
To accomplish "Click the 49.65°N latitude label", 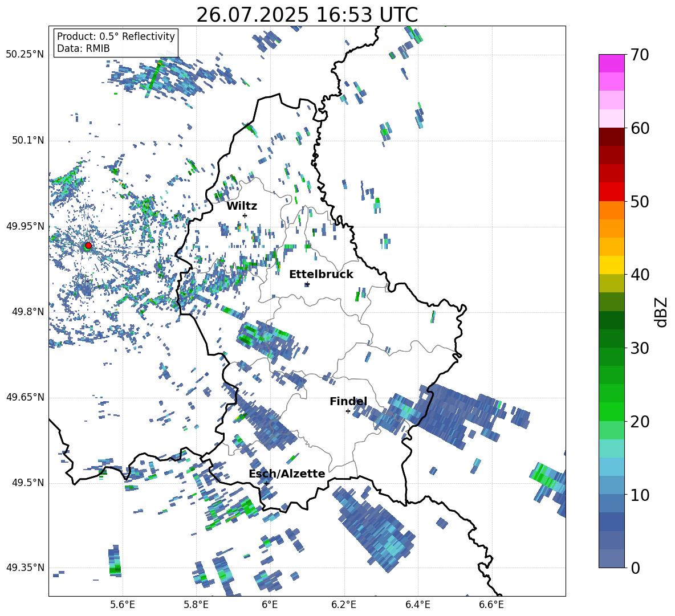I will [25, 397].
